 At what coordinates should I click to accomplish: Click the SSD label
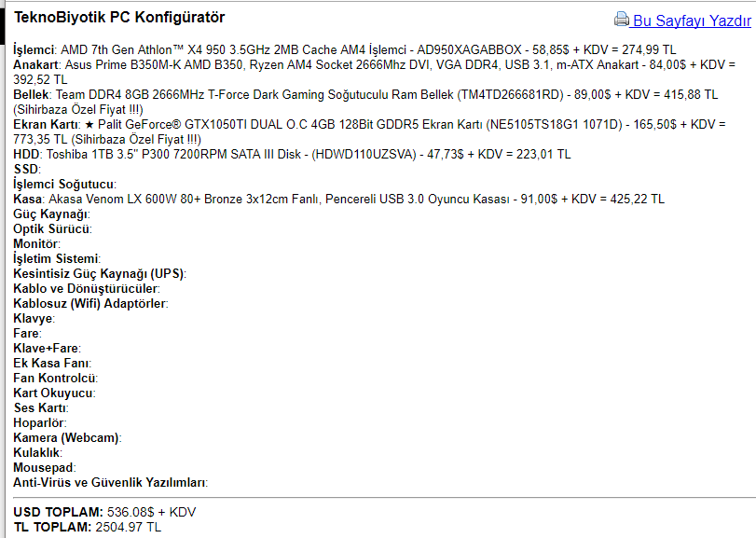(x=26, y=169)
